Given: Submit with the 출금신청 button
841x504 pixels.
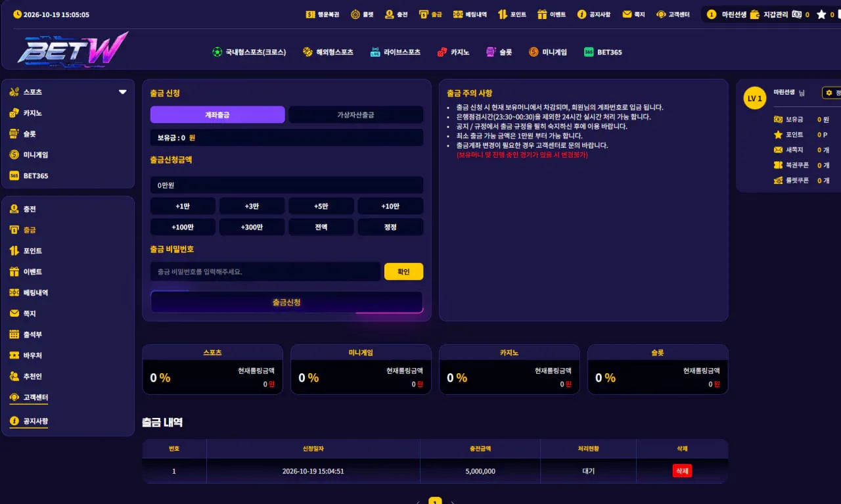Looking at the screenshot, I should 286,302.
